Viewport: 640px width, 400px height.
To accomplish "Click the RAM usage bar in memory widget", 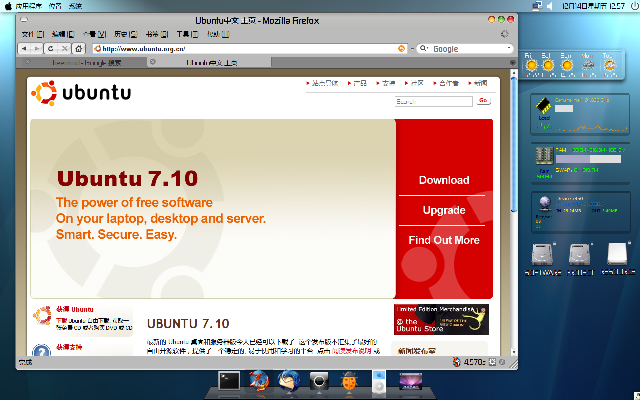I will click(588, 159).
